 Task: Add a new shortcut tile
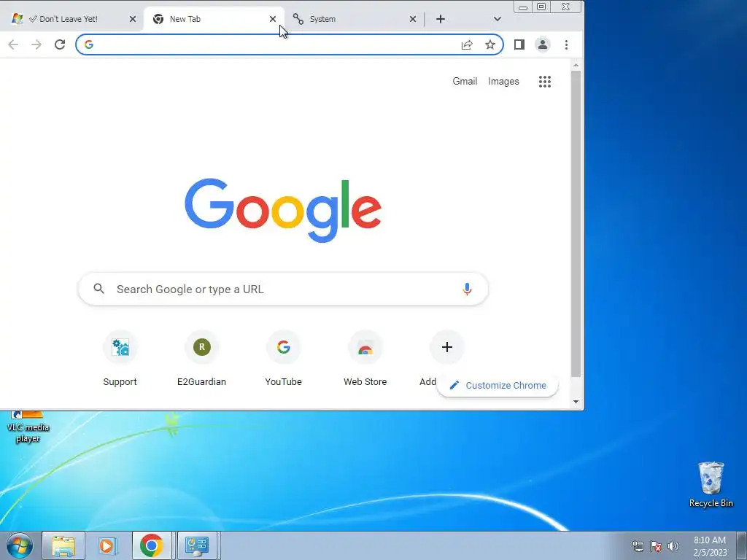point(447,347)
